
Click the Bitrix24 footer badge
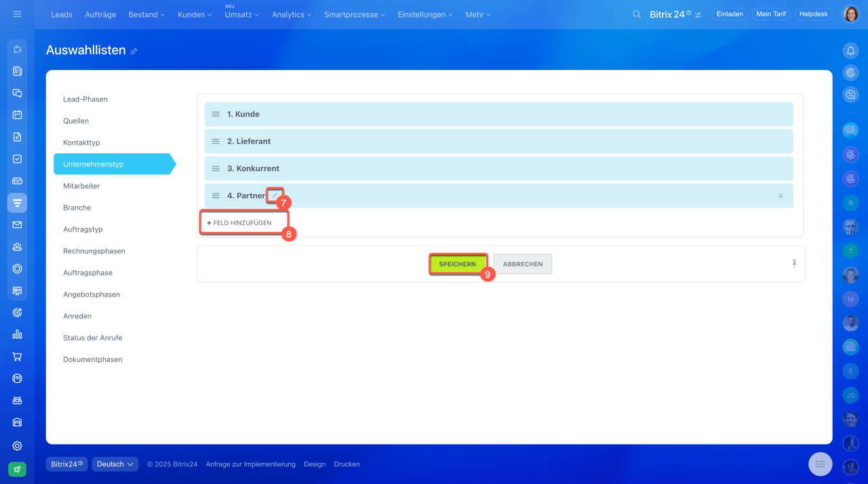pos(67,464)
